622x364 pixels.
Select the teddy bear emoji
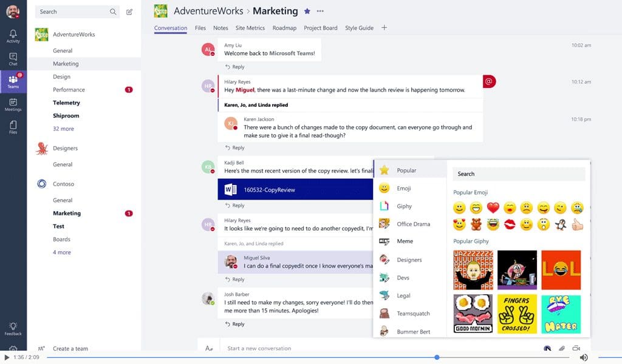pos(476,224)
